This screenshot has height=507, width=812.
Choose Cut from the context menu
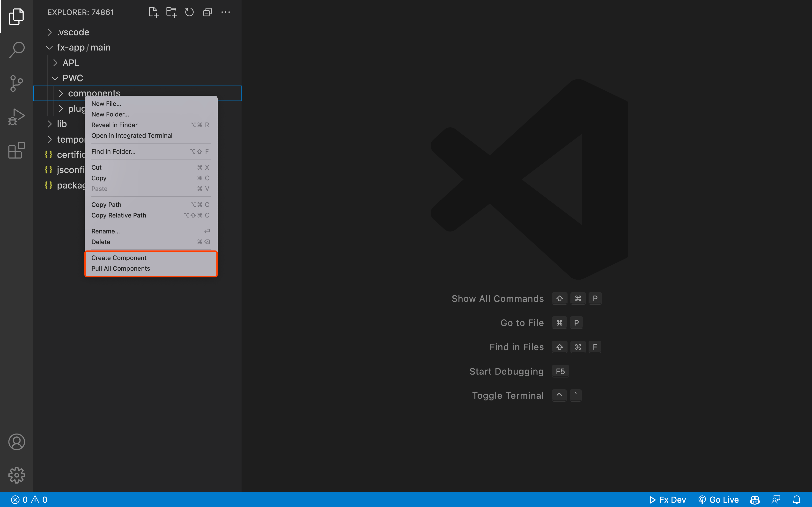[x=151, y=167]
